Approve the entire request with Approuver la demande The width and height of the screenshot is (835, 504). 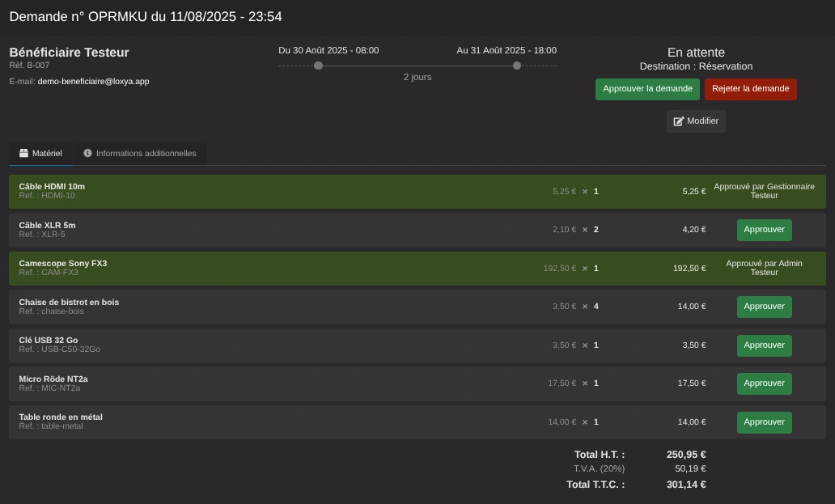point(647,89)
